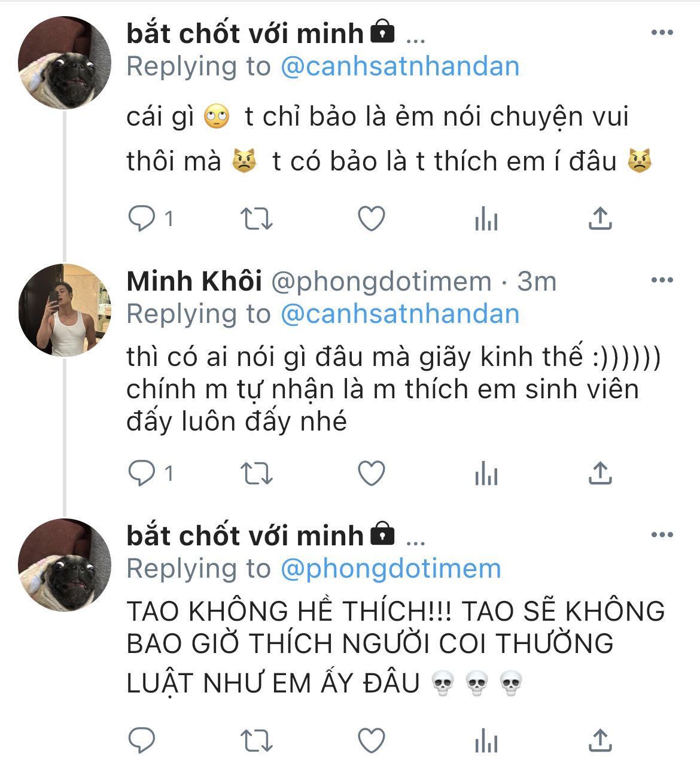Like Minh Khôi's tweet
The width and height of the screenshot is (700, 769).
pos(371,474)
